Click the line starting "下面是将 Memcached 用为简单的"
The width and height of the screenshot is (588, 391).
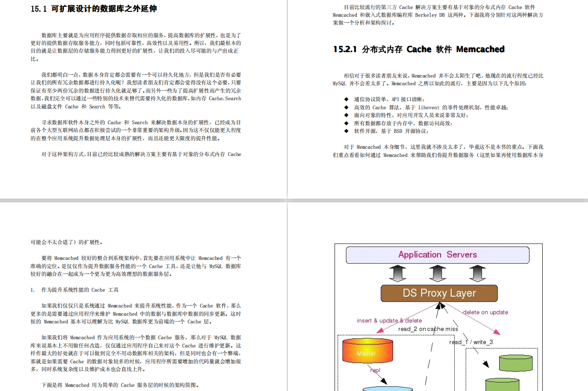point(120,385)
